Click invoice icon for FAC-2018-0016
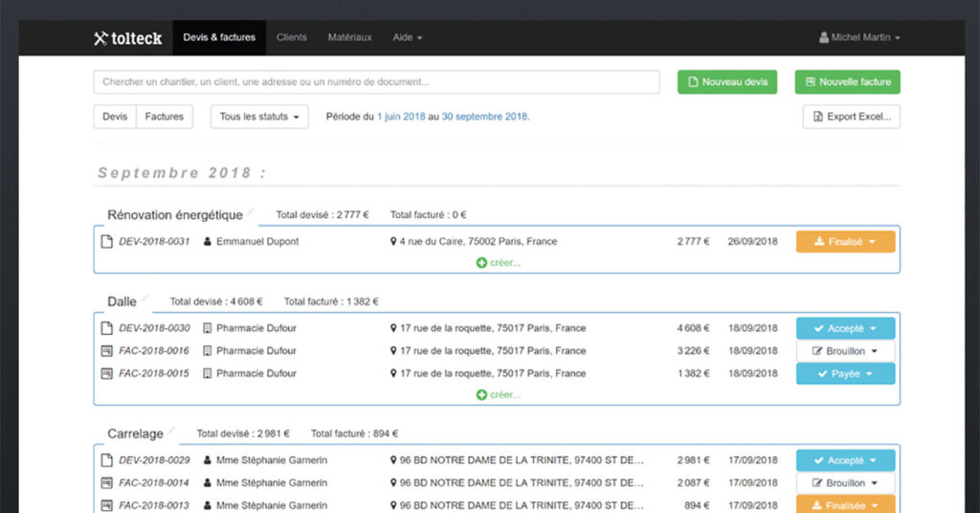The height and width of the screenshot is (513, 980). (x=107, y=351)
